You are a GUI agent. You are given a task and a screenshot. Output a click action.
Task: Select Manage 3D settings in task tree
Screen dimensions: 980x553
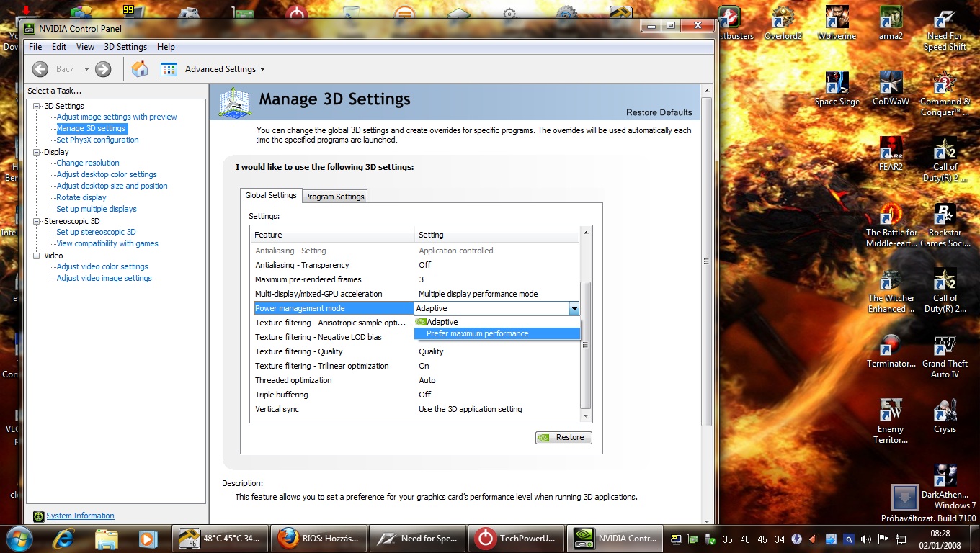(92, 128)
